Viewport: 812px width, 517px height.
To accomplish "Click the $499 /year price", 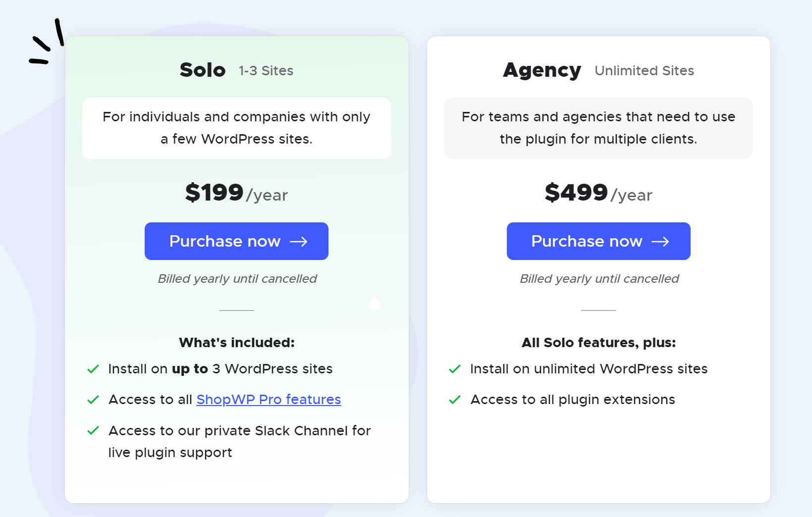I will pyautogui.click(x=598, y=193).
